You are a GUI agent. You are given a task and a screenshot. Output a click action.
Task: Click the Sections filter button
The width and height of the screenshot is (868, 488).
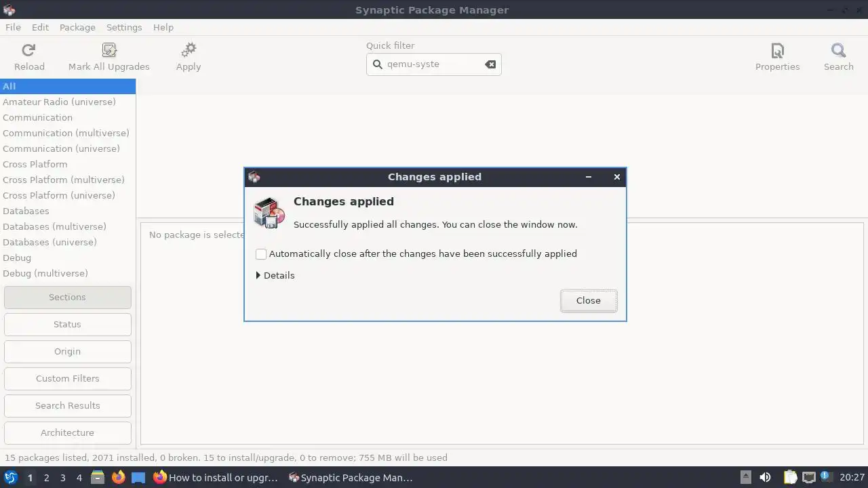67,297
